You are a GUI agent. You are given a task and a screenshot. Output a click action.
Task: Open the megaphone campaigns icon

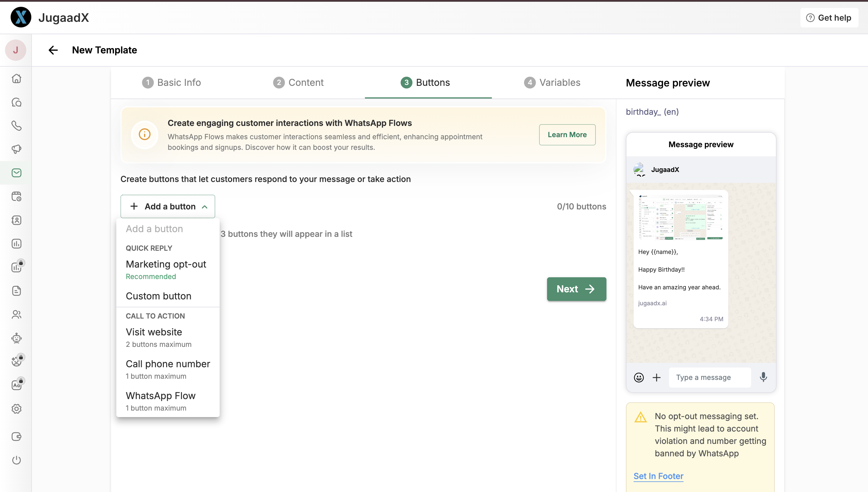tap(16, 149)
